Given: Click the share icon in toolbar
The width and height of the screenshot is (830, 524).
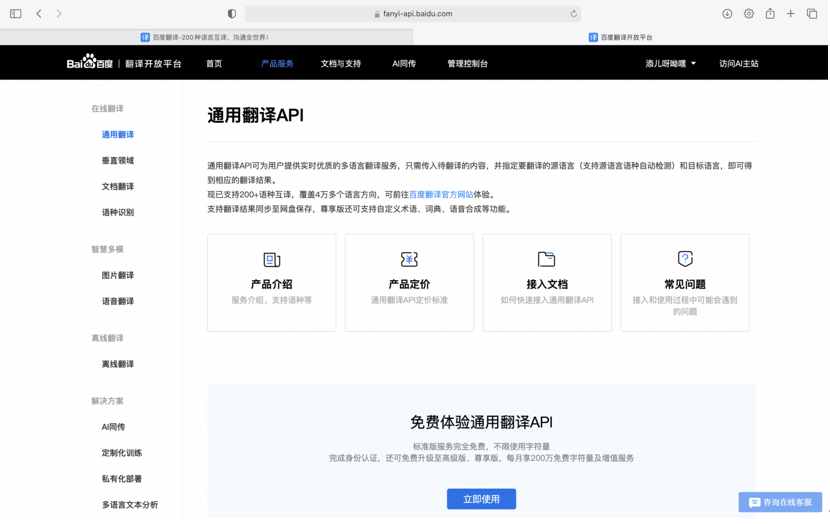Looking at the screenshot, I should click(x=770, y=14).
